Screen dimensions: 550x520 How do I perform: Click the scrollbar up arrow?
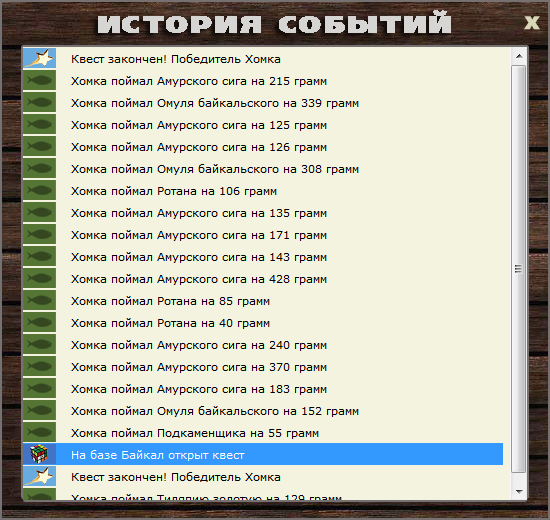click(x=519, y=56)
